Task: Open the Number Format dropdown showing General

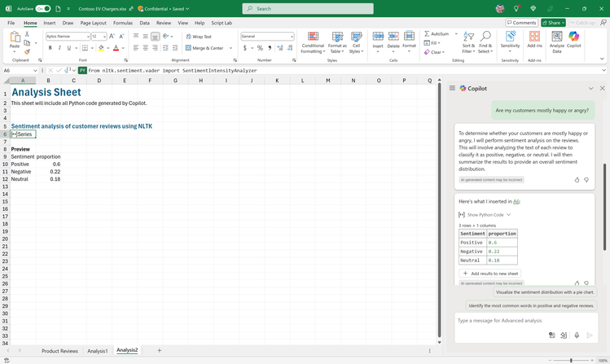Action: 267,37
